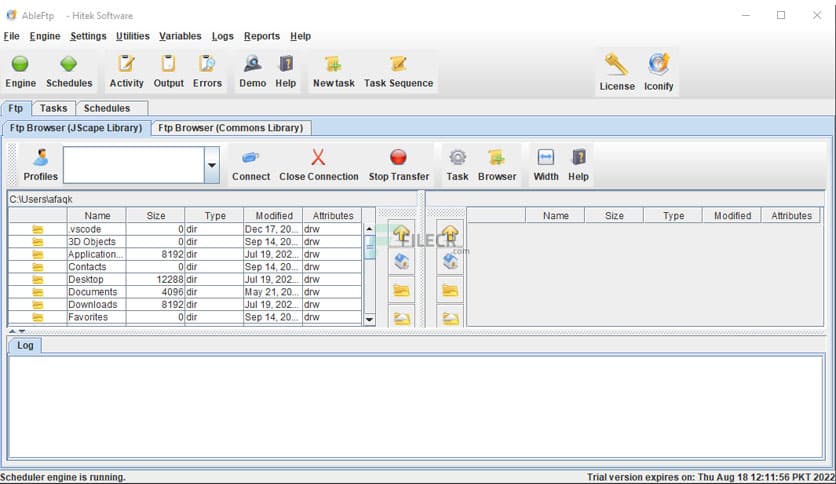Click remote pane home icon

click(x=450, y=262)
